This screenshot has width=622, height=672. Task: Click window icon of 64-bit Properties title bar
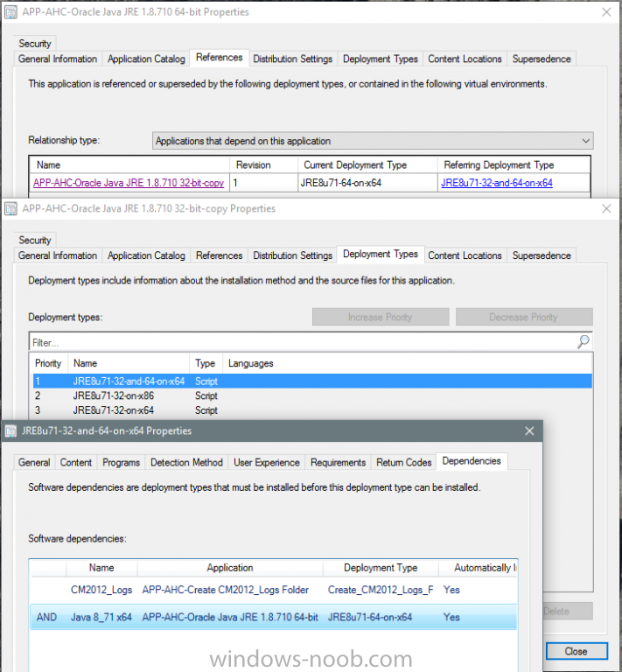coord(10,12)
